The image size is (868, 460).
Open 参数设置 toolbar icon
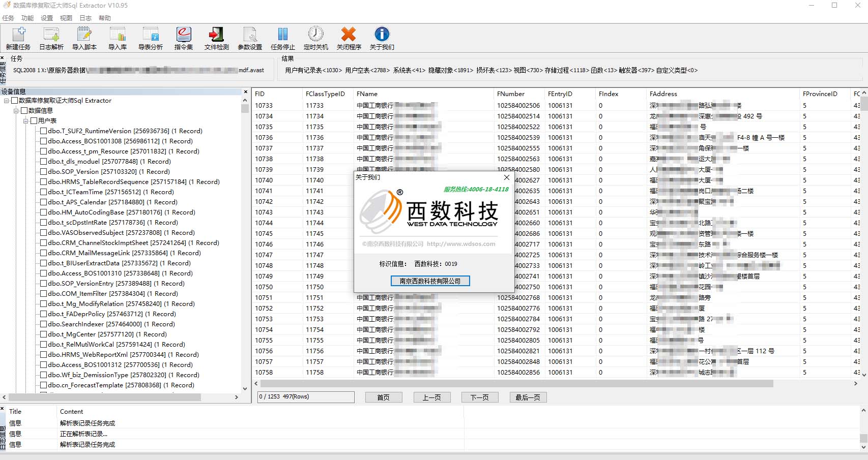(250, 39)
